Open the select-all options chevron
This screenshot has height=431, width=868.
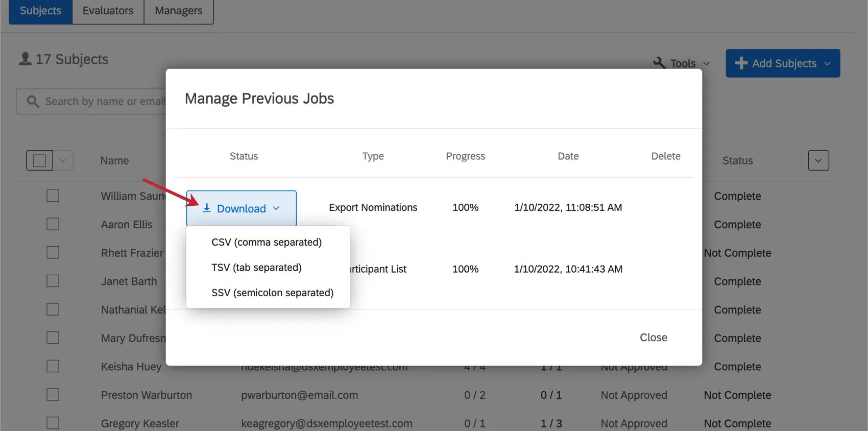[63, 160]
